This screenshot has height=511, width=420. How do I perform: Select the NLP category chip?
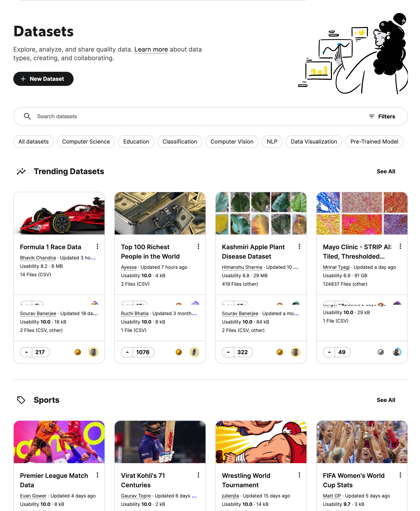(x=272, y=142)
